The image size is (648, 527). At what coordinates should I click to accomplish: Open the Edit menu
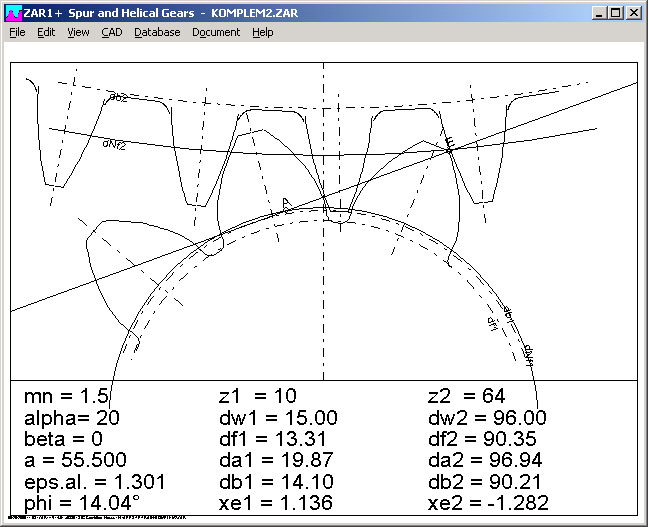46,32
